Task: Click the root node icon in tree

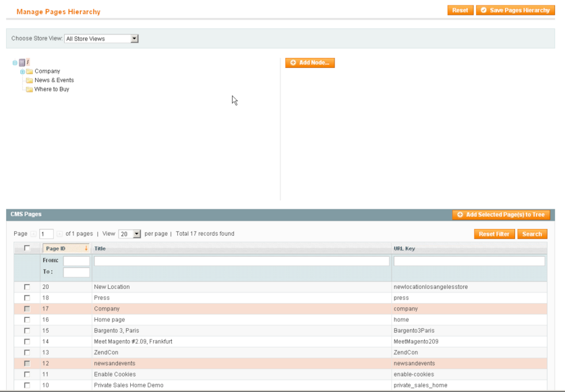Action: [22, 63]
